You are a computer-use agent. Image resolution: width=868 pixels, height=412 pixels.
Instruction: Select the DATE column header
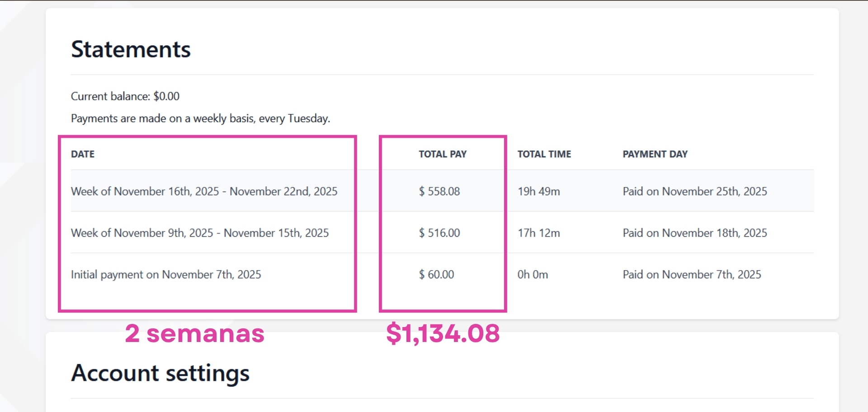(82, 154)
